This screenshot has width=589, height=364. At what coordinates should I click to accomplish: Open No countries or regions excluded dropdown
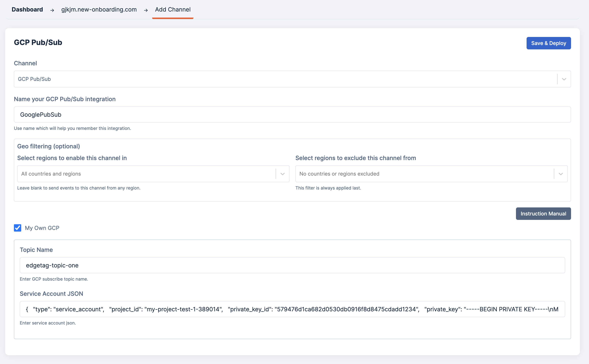tap(424, 174)
